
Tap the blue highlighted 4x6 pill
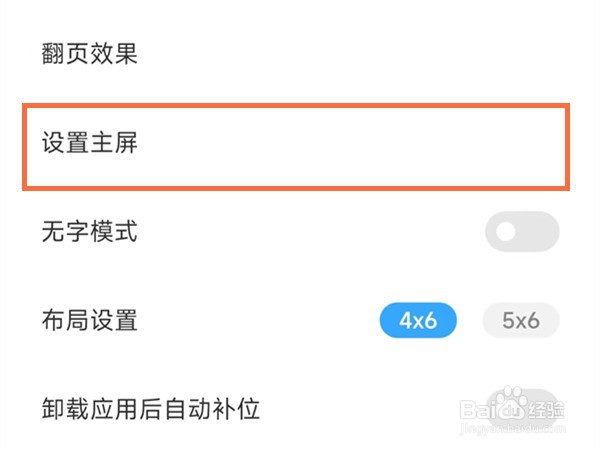(x=418, y=320)
